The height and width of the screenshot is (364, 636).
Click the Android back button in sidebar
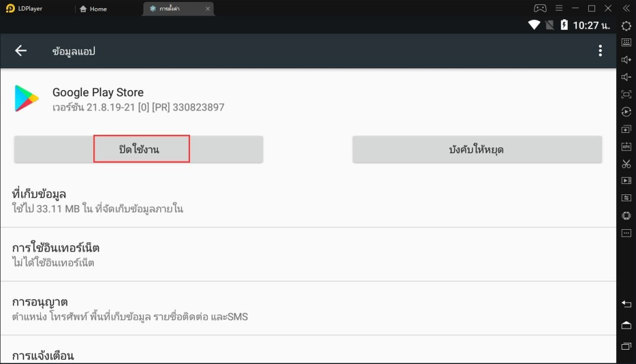click(x=626, y=304)
